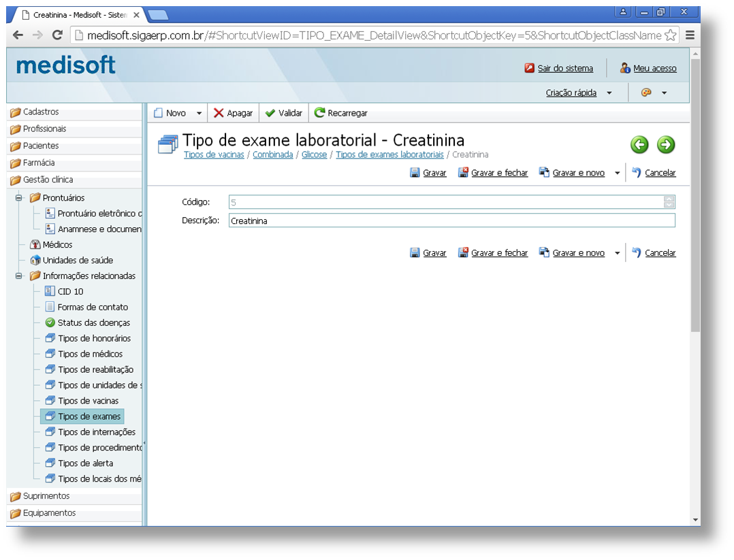Click the top Gravar e fechar icon
The image size is (734, 560).
(463, 173)
